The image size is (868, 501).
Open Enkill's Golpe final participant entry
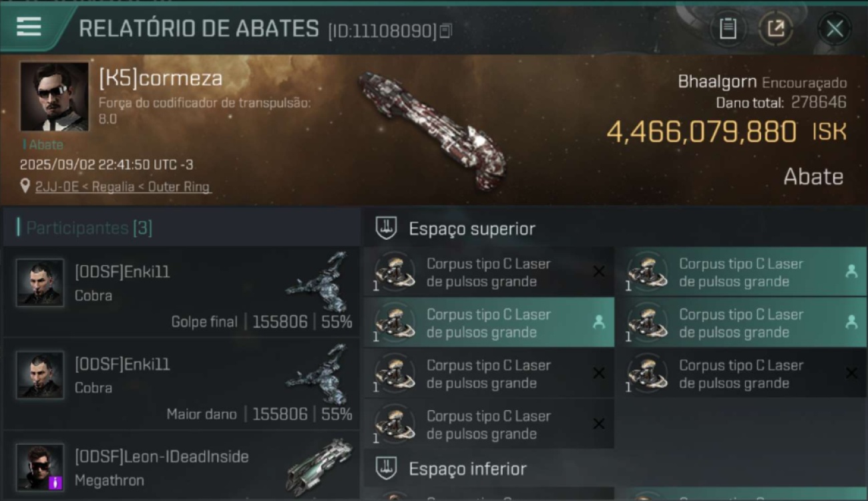[x=182, y=291]
